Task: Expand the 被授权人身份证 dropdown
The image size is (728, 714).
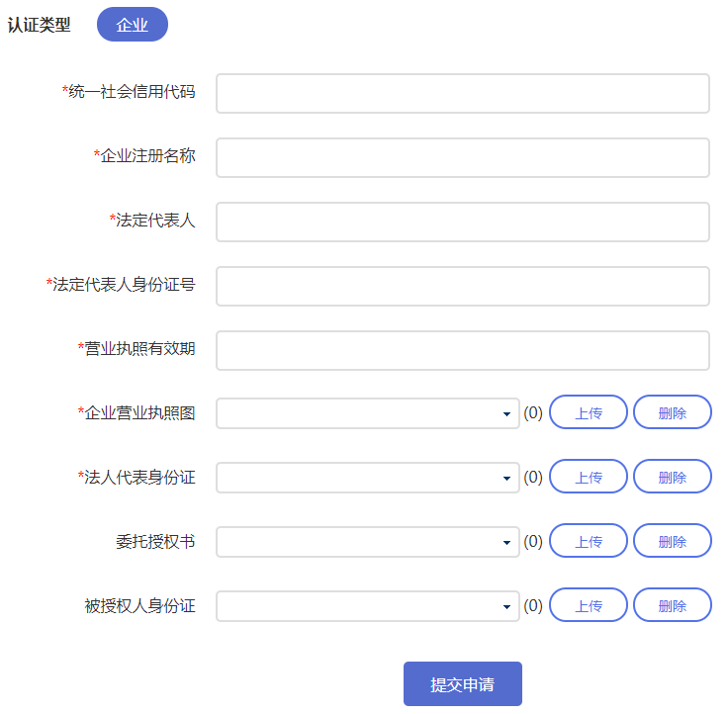Action: [367, 606]
